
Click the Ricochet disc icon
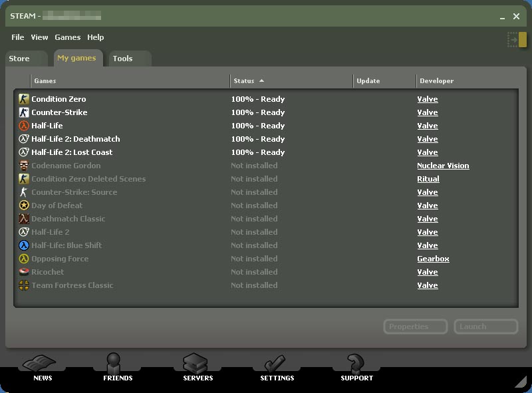[x=24, y=272]
